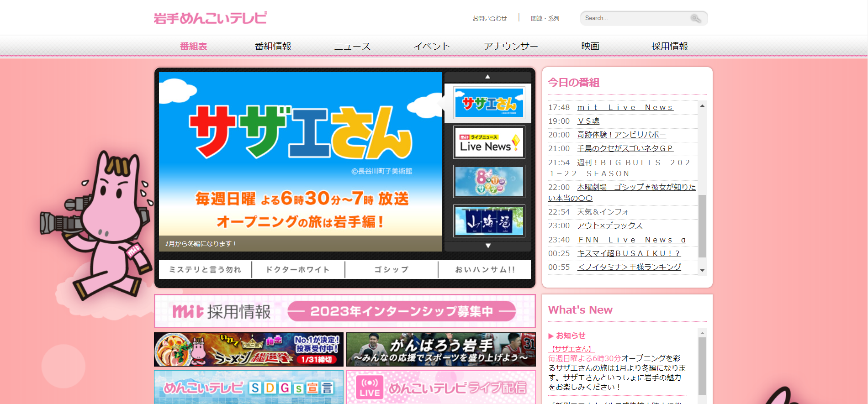This screenshot has width=868, height=404.
Task: Click the 岩手めんこいテレビ site logo
Action: 210,18
